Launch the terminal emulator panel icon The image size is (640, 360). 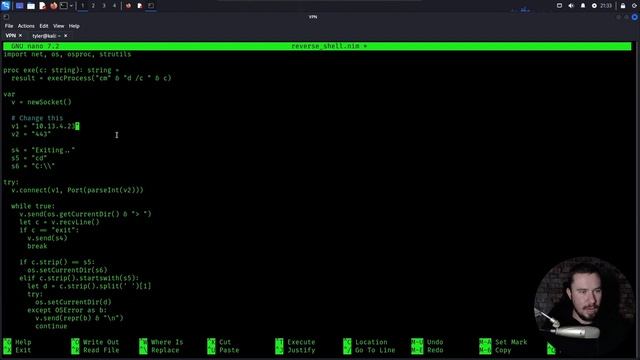(x=64, y=6)
